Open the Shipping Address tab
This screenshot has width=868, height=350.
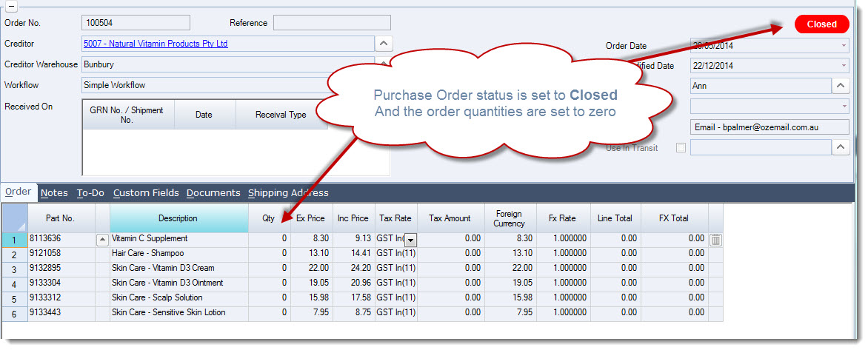288,193
